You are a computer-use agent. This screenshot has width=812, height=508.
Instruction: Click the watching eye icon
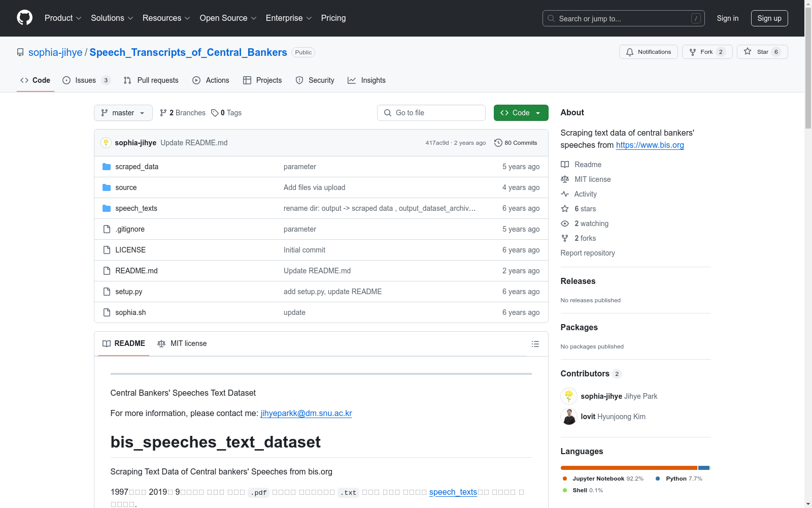(565, 224)
